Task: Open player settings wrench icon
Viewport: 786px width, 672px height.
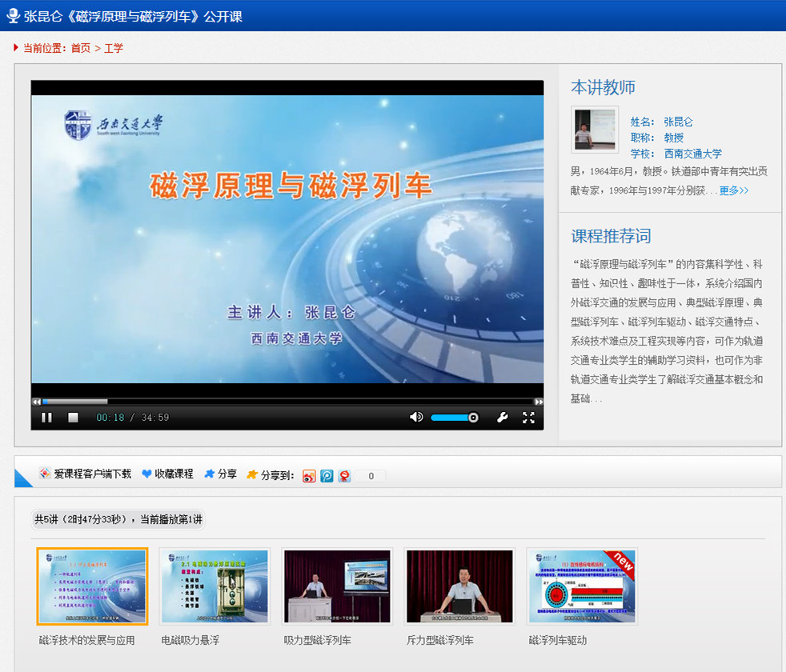Action: point(503,418)
